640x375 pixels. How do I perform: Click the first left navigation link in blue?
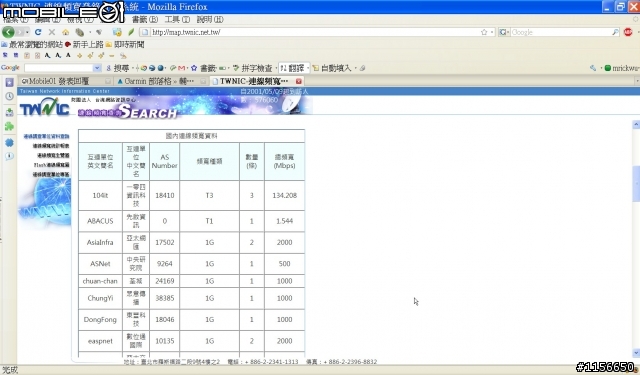[x=47, y=136]
